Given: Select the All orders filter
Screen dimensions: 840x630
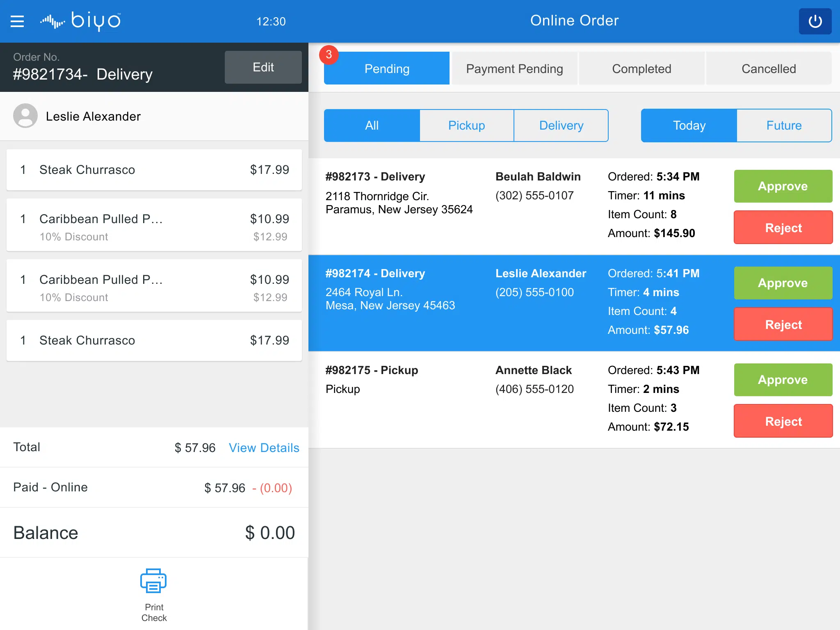Looking at the screenshot, I should pos(372,126).
